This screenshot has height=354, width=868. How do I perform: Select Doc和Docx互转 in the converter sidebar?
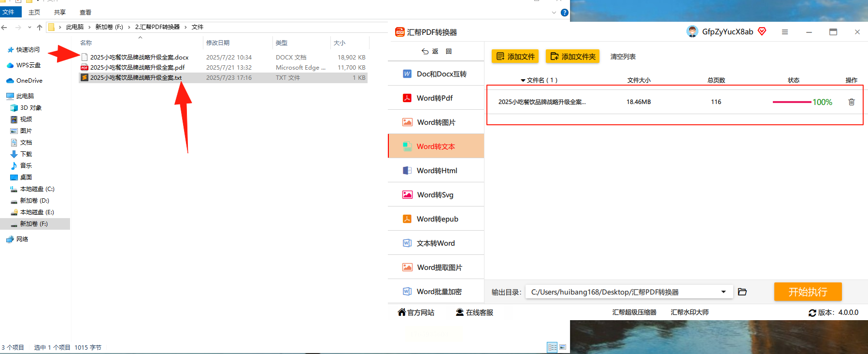click(436, 74)
